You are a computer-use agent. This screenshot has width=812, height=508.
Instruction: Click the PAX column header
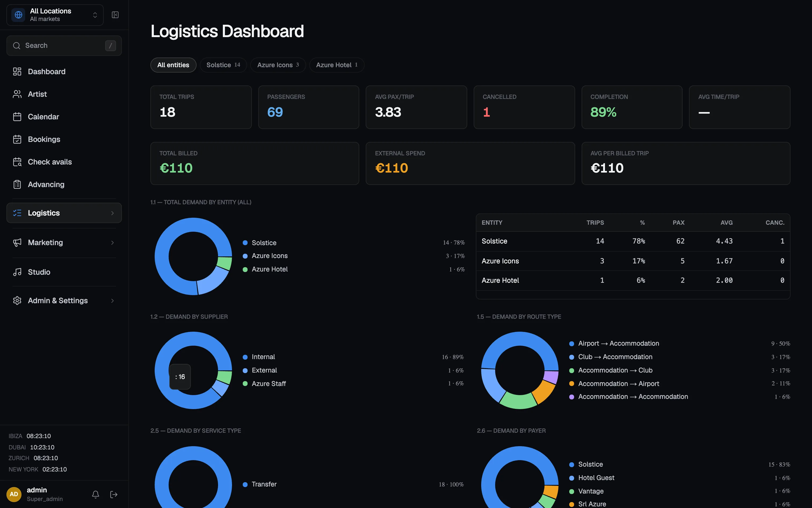click(x=679, y=223)
